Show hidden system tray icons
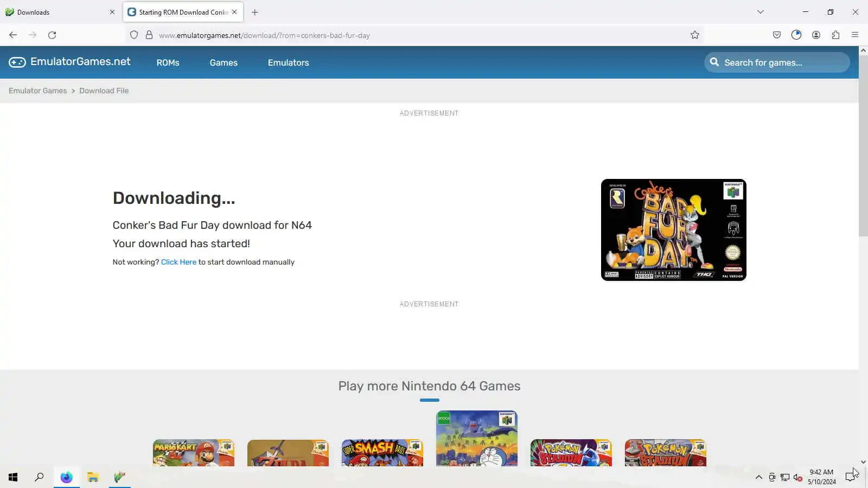The width and height of the screenshot is (868, 488). click(759, 477)
